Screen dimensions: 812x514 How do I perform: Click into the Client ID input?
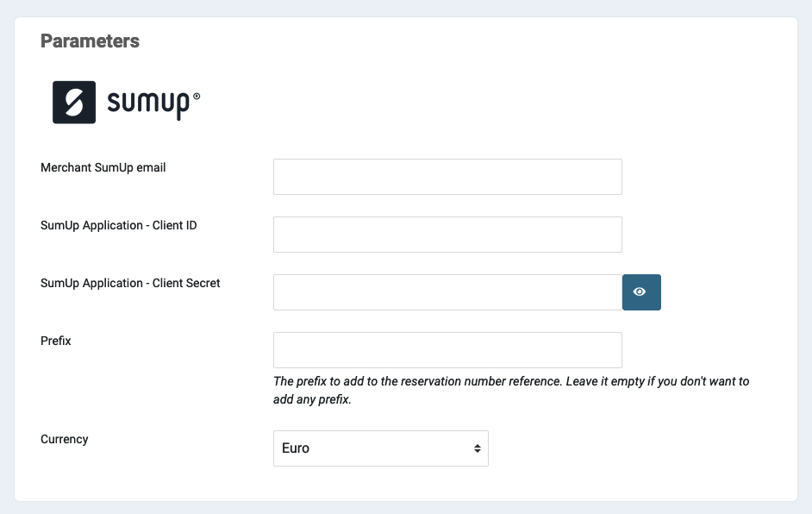tap(447, 235)
